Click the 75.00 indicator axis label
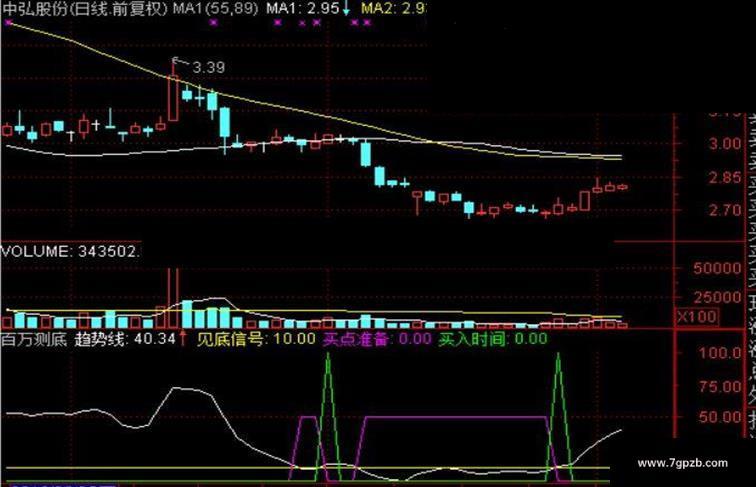This screenshot has height=487, width=756. click(x=720, y=386)
